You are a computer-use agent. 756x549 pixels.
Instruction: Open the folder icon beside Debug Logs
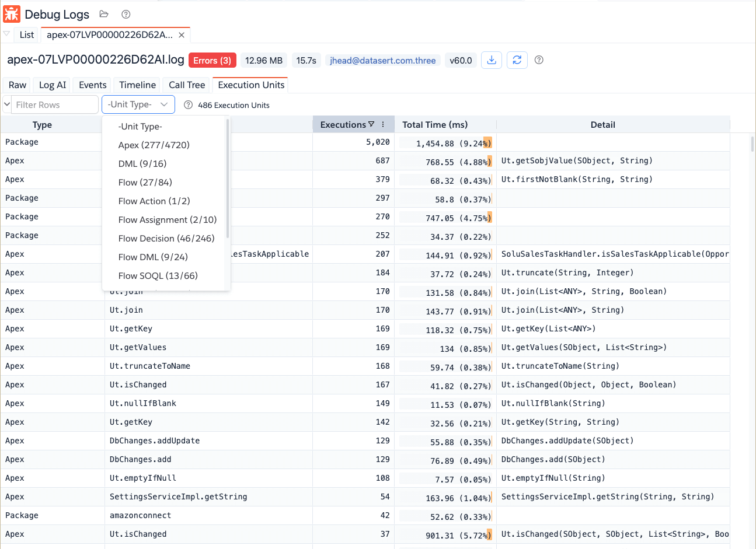(x=104, y=14)
